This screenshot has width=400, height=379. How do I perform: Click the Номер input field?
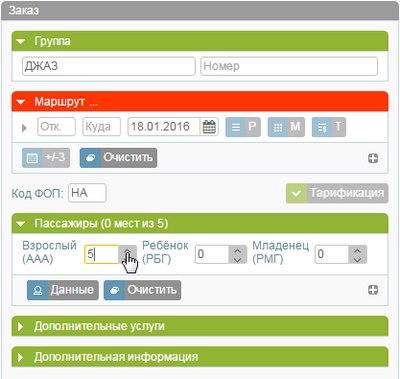289,66
